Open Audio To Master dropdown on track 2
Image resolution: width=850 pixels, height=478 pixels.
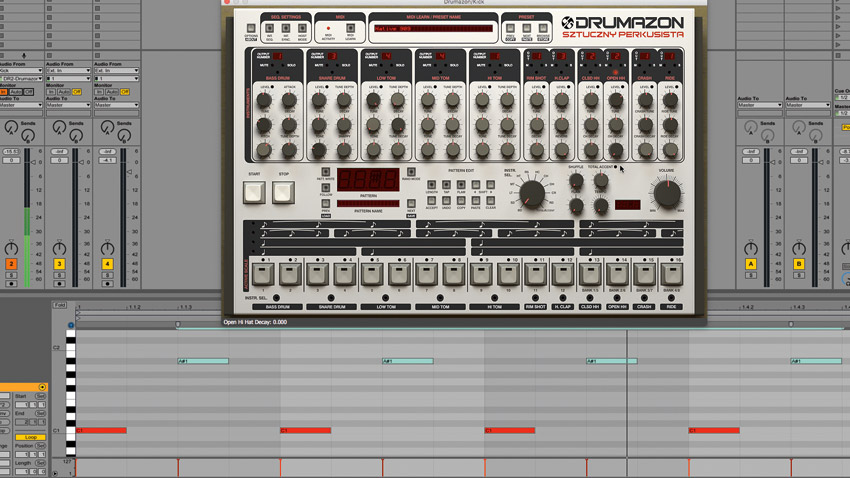tap(21, 105)
